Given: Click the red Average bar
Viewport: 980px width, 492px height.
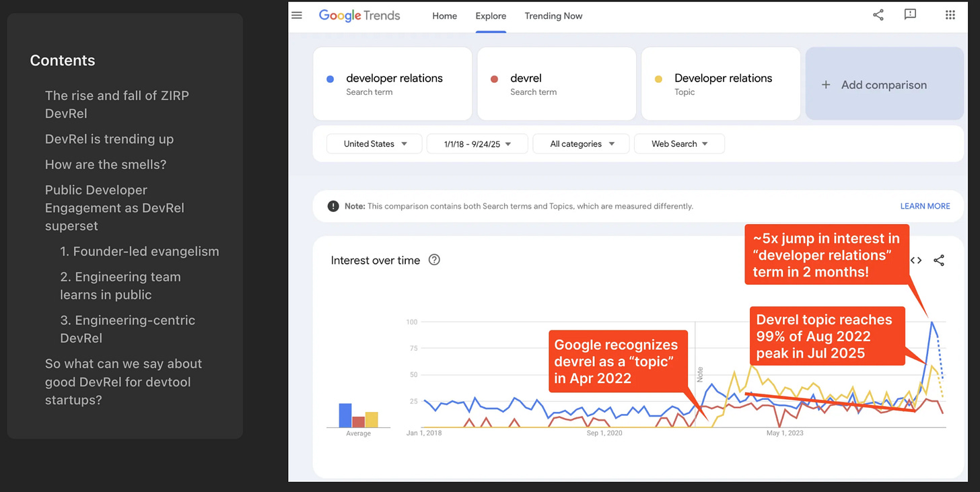Looking at the screenshot, I should [358, 422].
